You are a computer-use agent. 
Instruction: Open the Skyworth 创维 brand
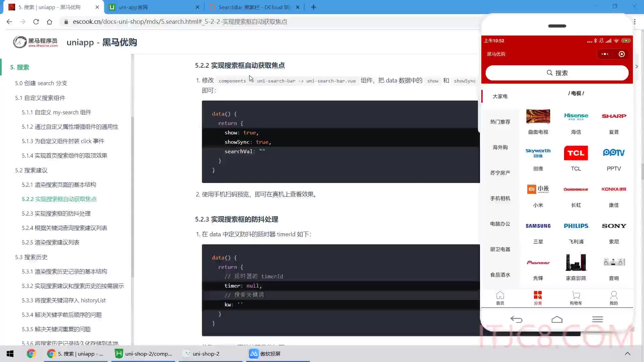point(538,153)
